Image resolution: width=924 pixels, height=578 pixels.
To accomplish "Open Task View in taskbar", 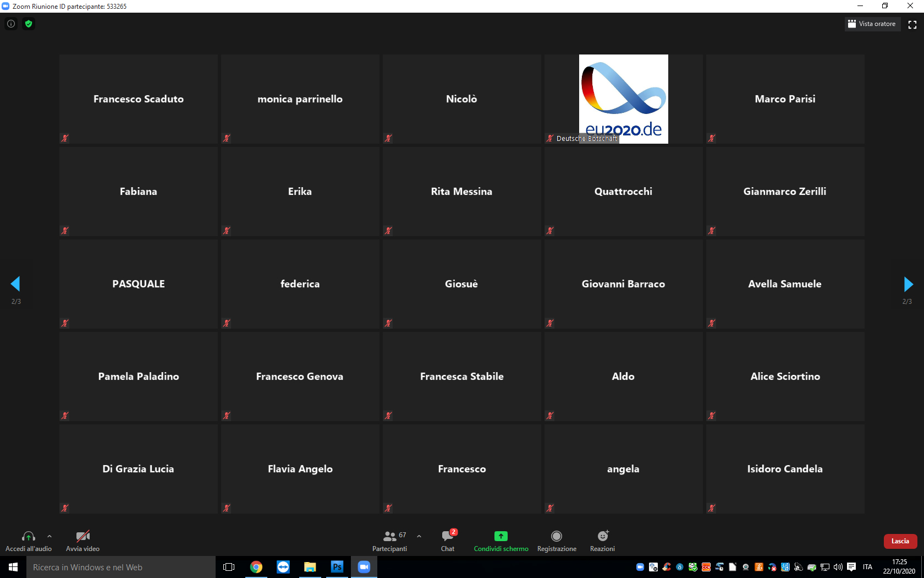I will (x=229, y=567).
